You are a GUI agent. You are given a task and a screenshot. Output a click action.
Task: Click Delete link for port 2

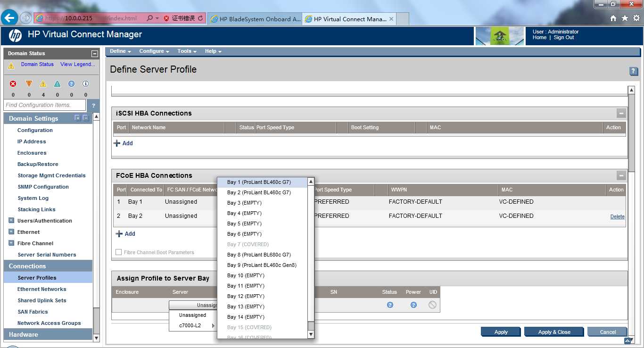tap(618, 216)
